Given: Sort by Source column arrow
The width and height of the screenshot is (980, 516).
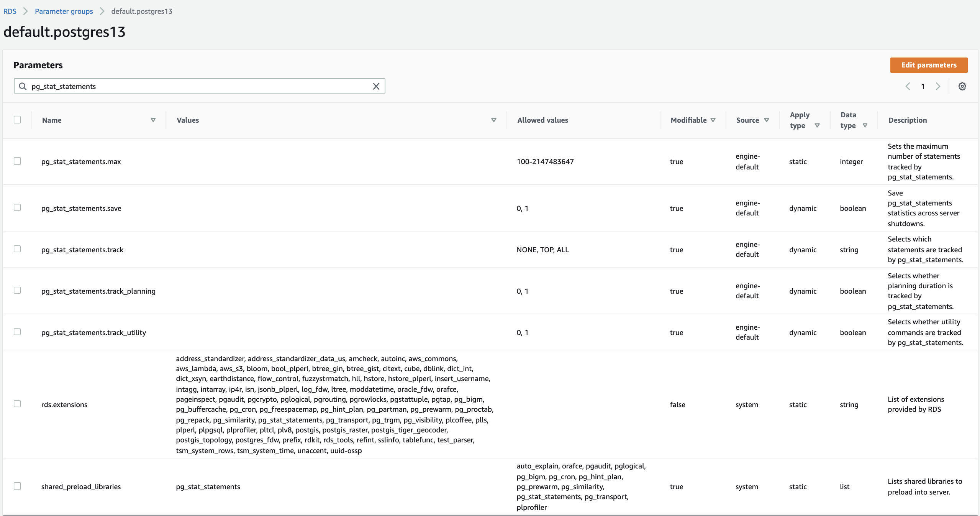Looking at the screenshot, I should click(767, 120).
